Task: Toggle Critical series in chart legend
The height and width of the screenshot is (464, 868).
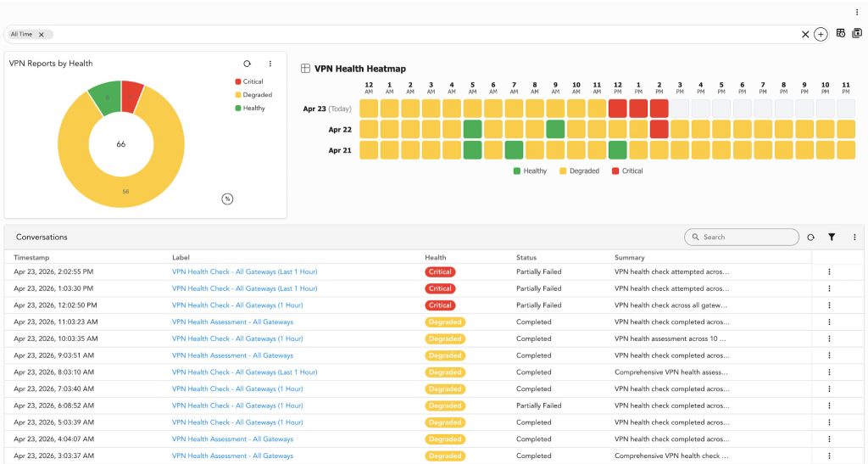Action: [x=253, y=81]
